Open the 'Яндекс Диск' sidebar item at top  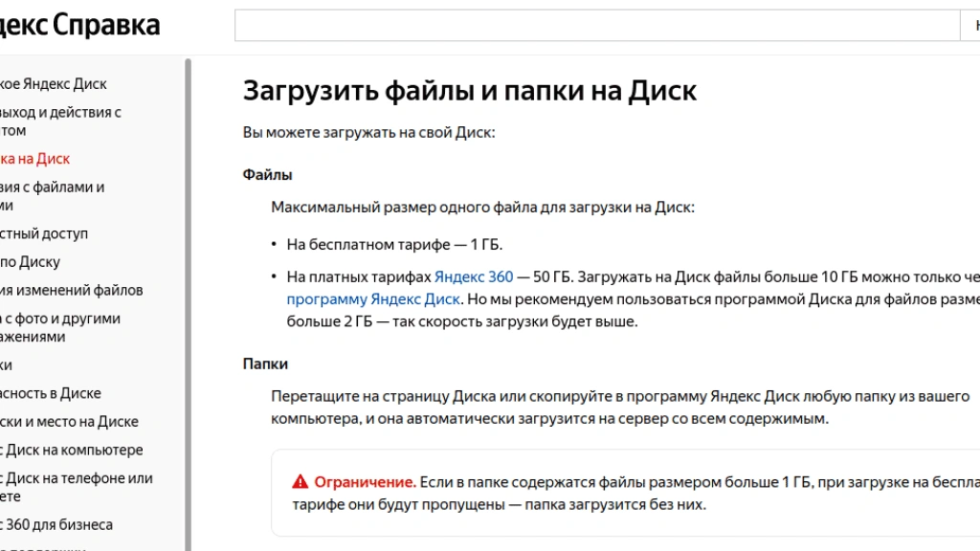[54, 84]
